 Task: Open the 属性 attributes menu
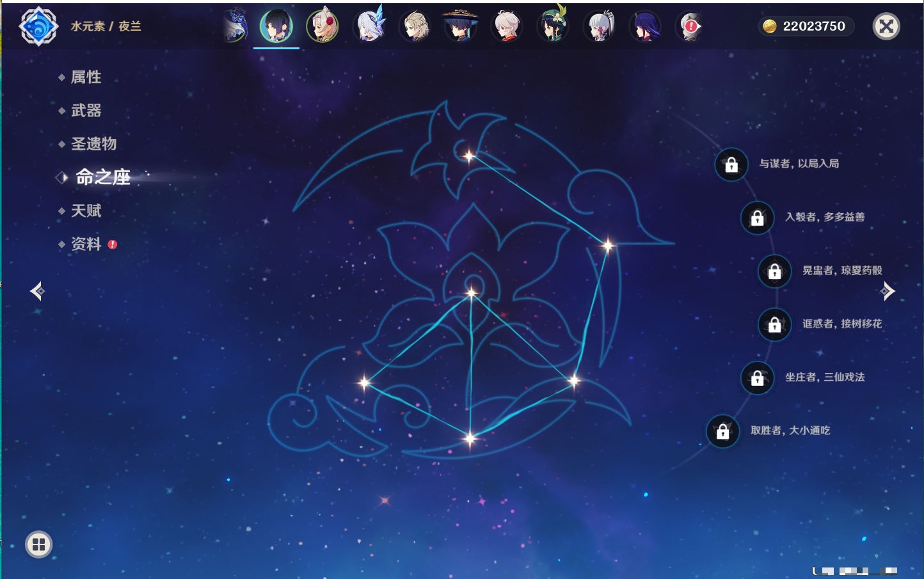tap(86, 77)
